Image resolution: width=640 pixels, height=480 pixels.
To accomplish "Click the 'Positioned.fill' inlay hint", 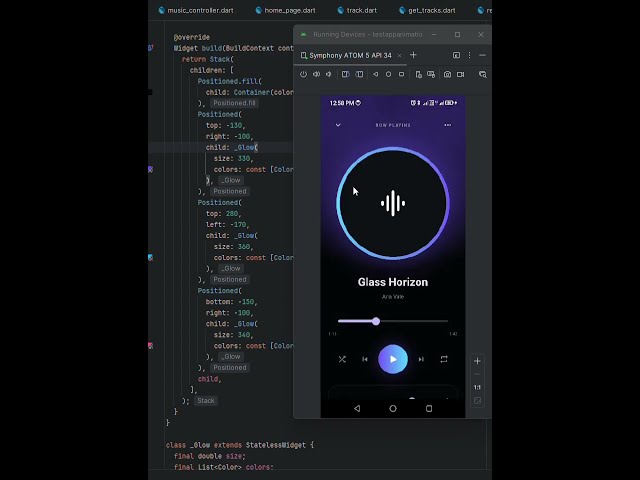I will [234, 103].
